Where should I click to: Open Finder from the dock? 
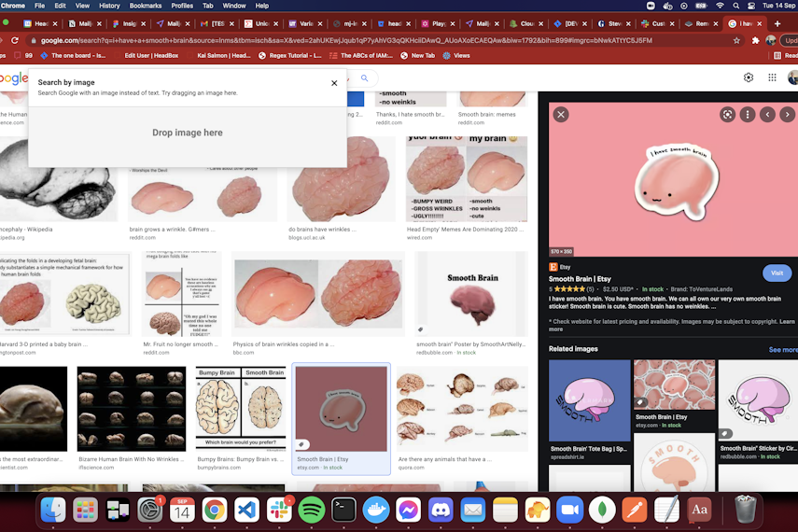pyautogui.click(x=53, y=510)
